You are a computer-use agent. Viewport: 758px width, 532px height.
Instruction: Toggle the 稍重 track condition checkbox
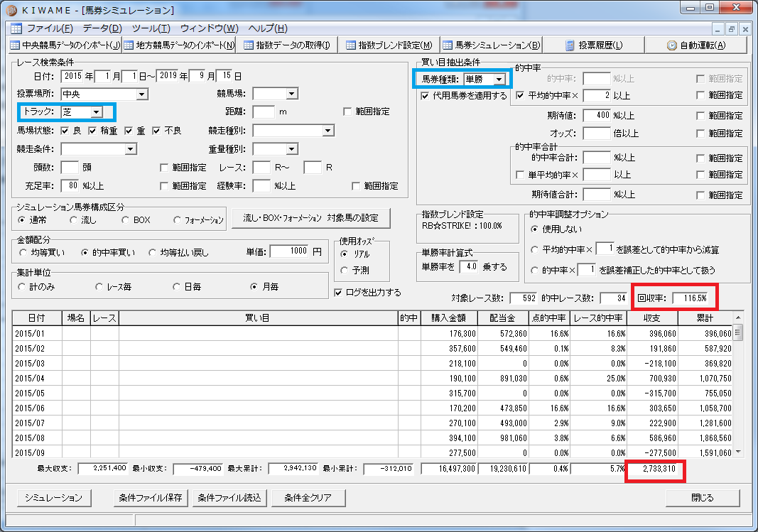pyautogui.click(x=92, y=131)
